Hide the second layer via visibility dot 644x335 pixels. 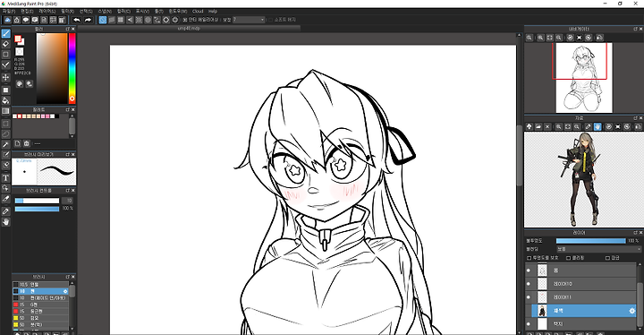tap(529, 284)
